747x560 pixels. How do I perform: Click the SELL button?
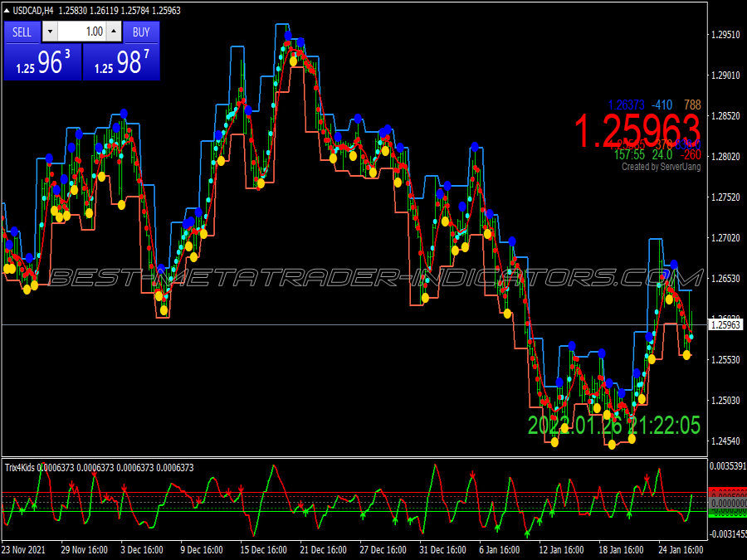pyautogui.click(x=22, y=32)
